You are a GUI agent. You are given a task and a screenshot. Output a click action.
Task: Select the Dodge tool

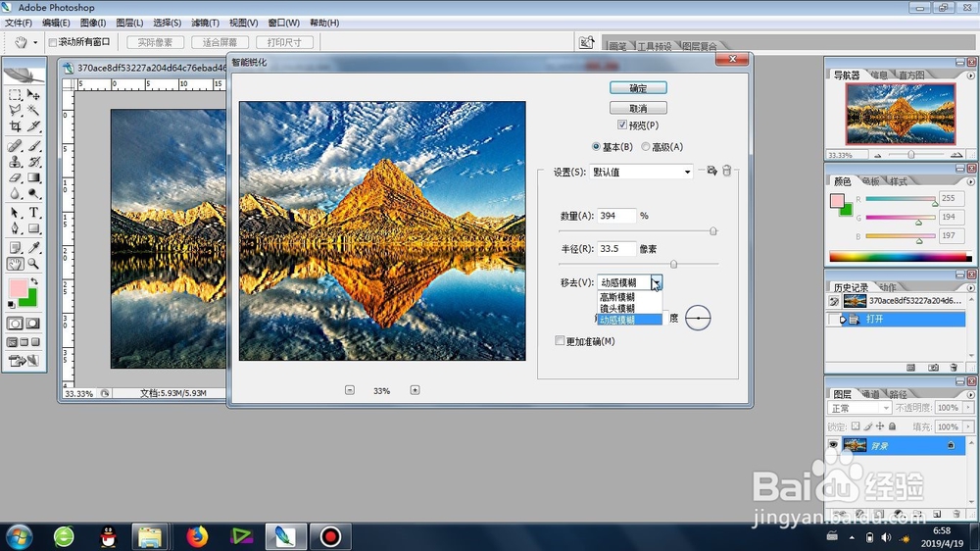(33, 194)
